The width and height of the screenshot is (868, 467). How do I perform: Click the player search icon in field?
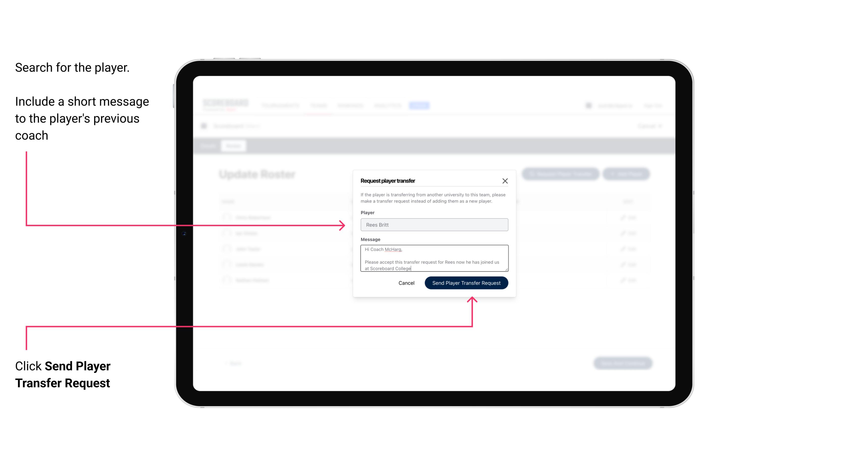point(433,225)
